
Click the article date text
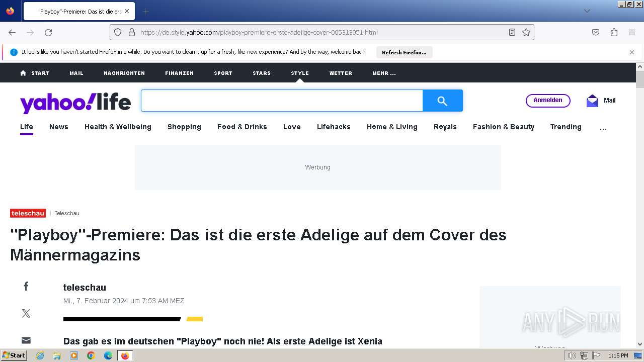124,301
